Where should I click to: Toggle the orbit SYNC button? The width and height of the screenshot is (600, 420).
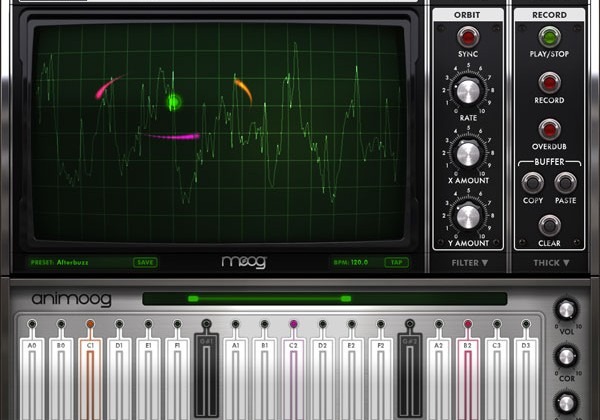coord(468,37)
